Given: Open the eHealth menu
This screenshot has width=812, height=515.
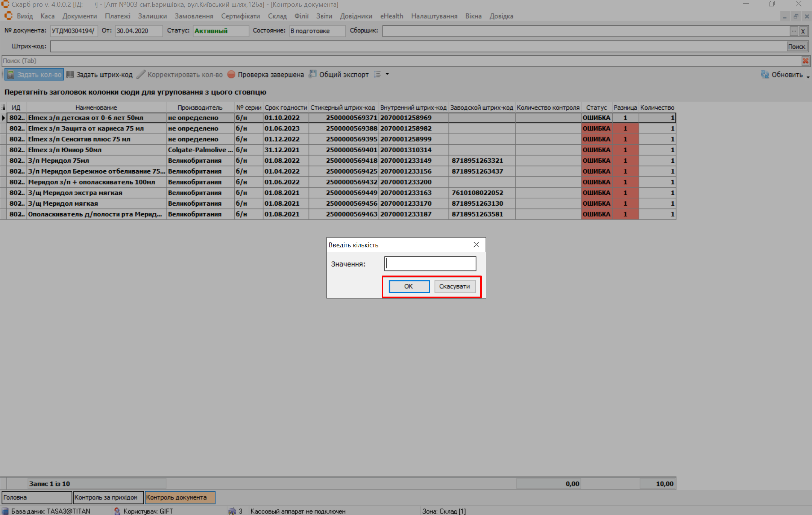Looking at the screenshot, I should pyautogui.click(x=392, y=16).
